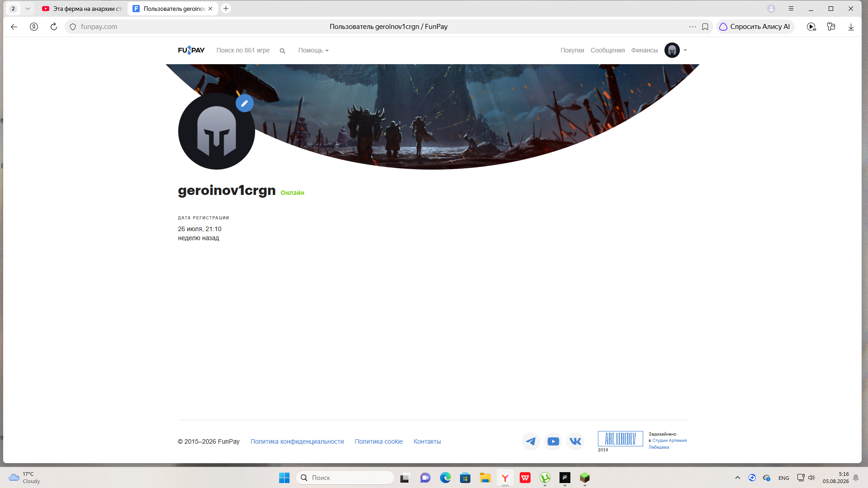Focus the Поиск по 861 игре field
The height and width of the screenshot is (488, 868).
point(243,51)
